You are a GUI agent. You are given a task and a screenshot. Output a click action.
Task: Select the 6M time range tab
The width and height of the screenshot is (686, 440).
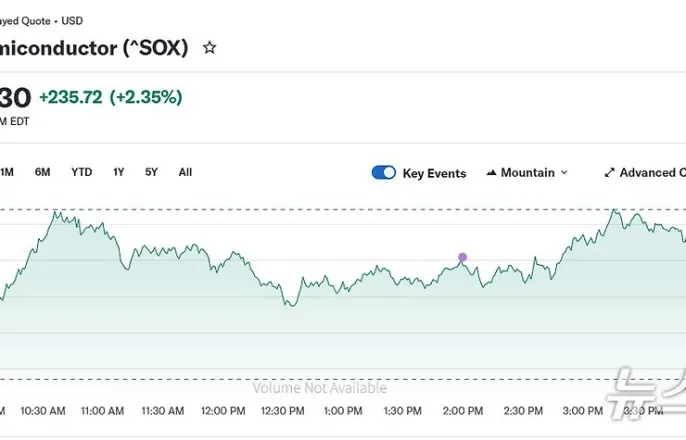[42, 172]
